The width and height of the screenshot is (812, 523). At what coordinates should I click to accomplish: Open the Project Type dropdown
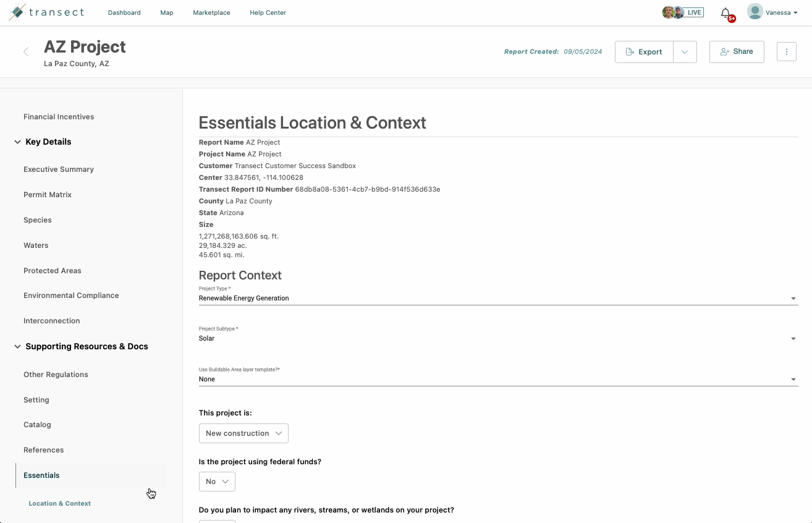point(793,298)
